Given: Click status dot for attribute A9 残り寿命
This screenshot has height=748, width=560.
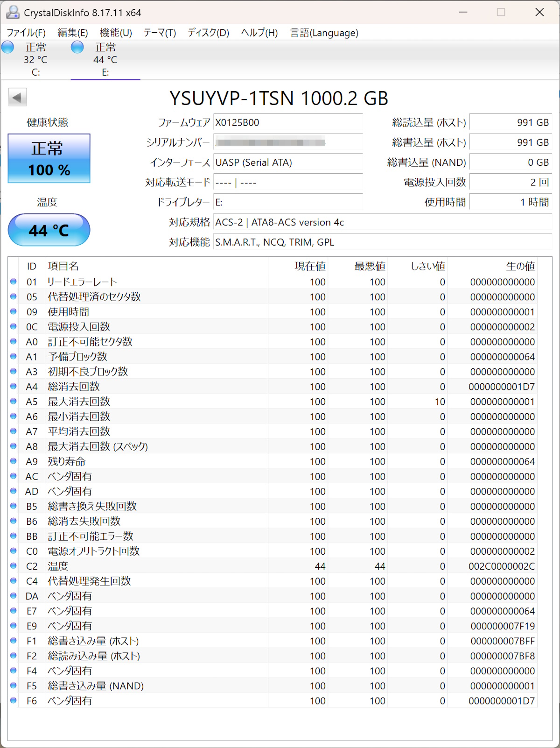Looking at the screenshot, I should click(x=14, y=461).
